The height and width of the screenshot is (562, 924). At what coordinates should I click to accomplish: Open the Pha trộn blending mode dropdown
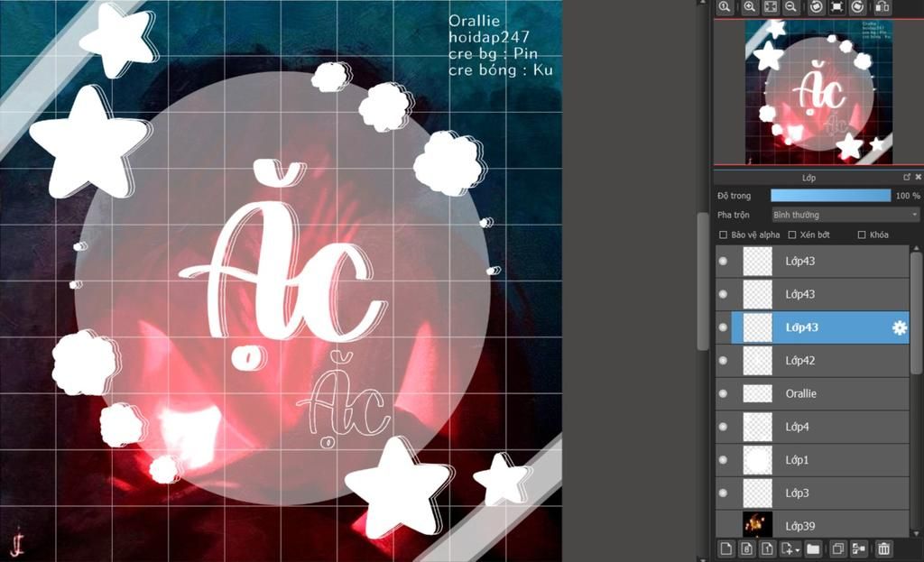tap(845, 215)
